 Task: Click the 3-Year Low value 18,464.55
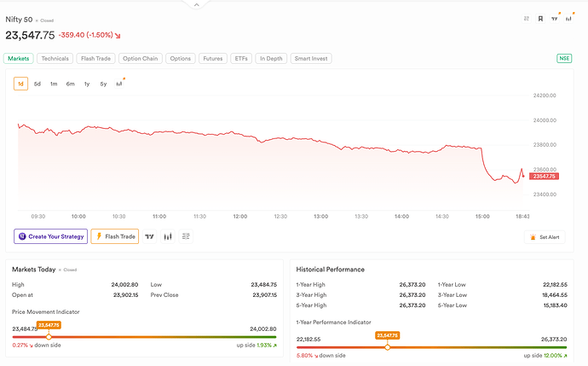pyautogui.click(x=555, y=295)
